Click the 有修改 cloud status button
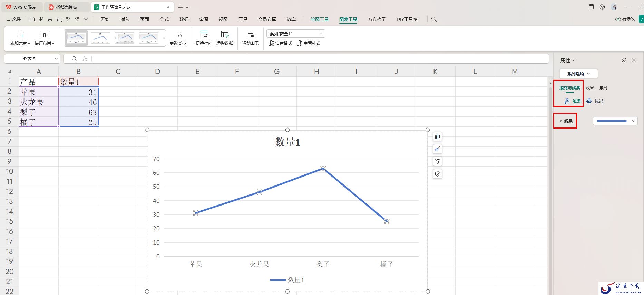The height and width of the screenshot is (295, 644). point(625,19)
